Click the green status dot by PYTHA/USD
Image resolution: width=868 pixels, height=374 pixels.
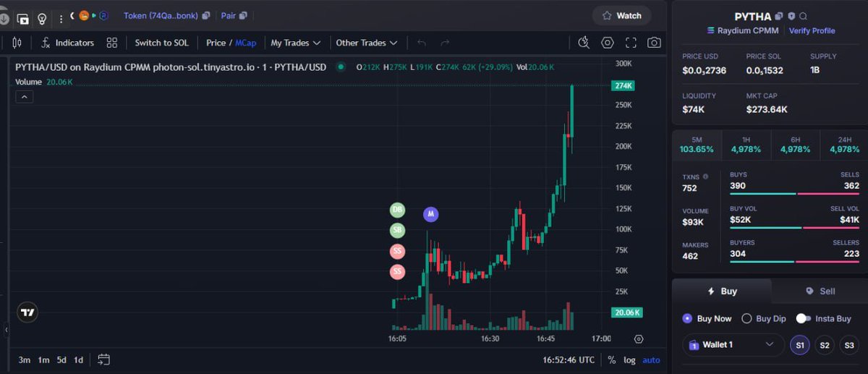tap(341, 67)
